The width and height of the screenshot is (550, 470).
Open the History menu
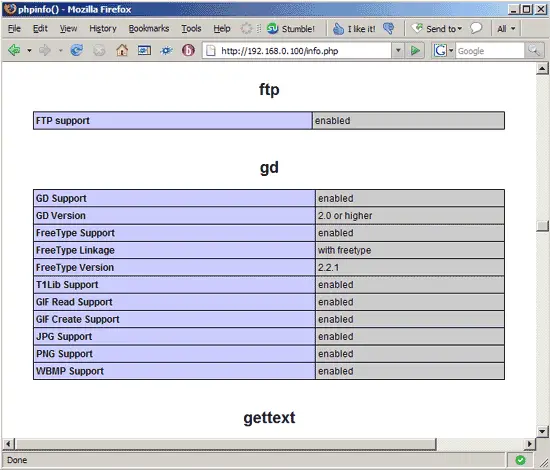tap(103, 28)
